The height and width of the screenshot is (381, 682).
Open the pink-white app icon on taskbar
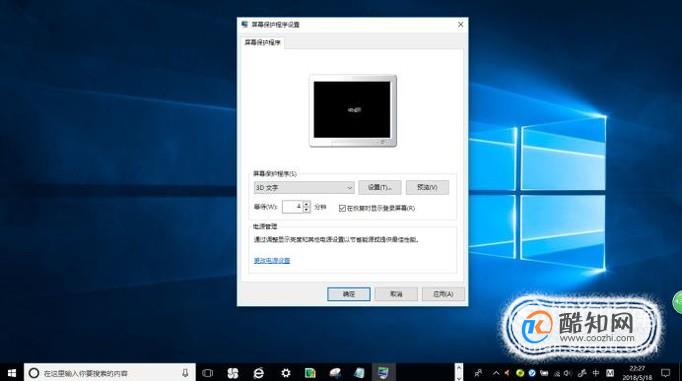[335, 373]
